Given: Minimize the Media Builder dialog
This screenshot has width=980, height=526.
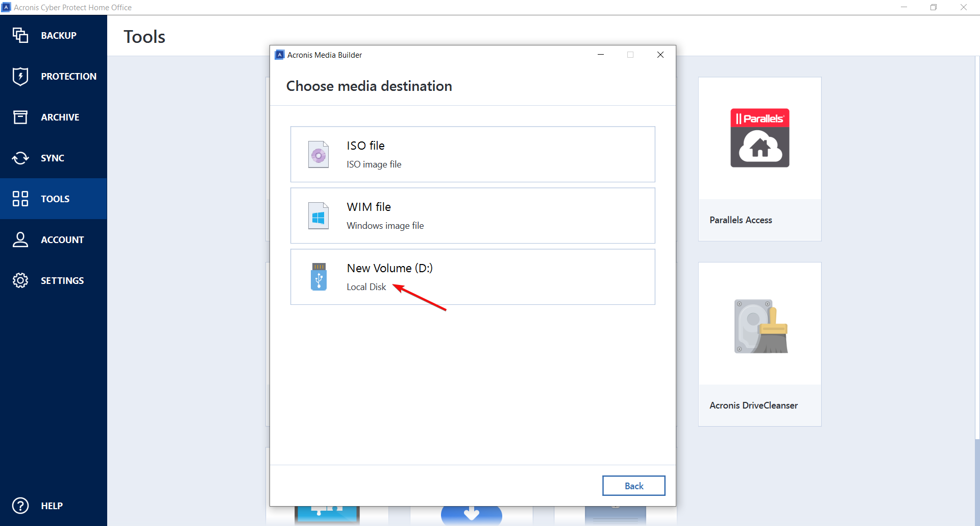Looking at the screenshot, I should click(601, 55).
